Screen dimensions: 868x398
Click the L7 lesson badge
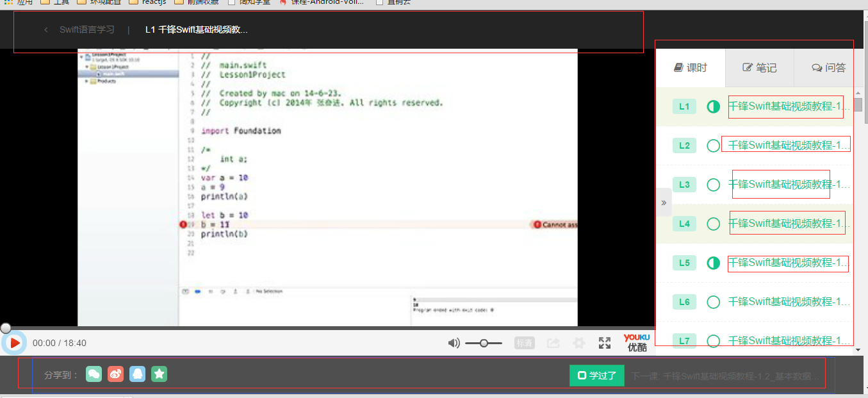[x=684, y=341]
